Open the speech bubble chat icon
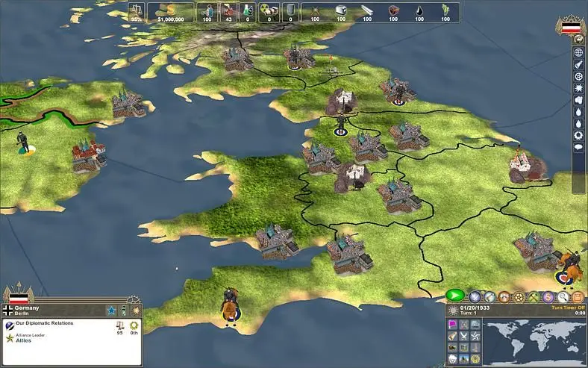Image resolution: width=588 pixels, height=368 pixels. click(x=578, y=148)
